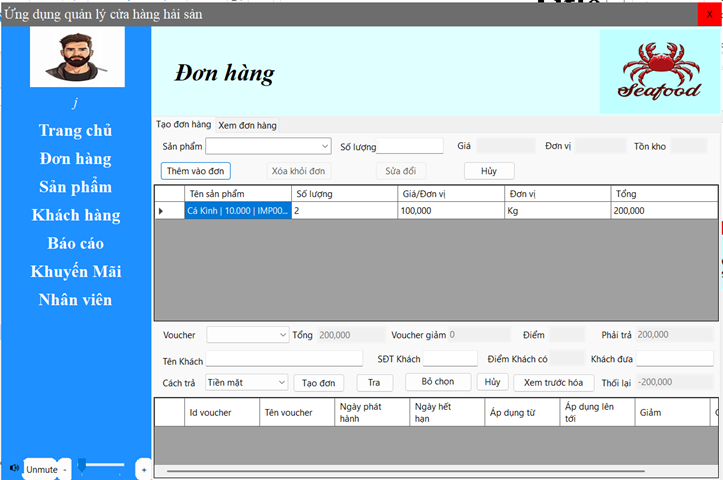The height and width of the screenshot is (480, 723).
Task: Click Áp dụng từ column header
Action: click(x=522, y=413)
